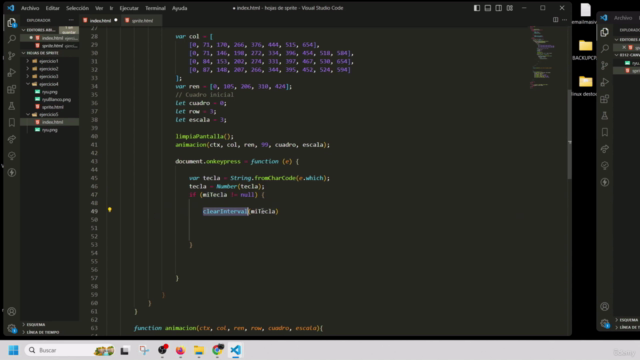Viewport: 640px width, 360px height.
Task: Open Source Control in second VS Code window
Action: pyautogui.click(x=604, y=65)
